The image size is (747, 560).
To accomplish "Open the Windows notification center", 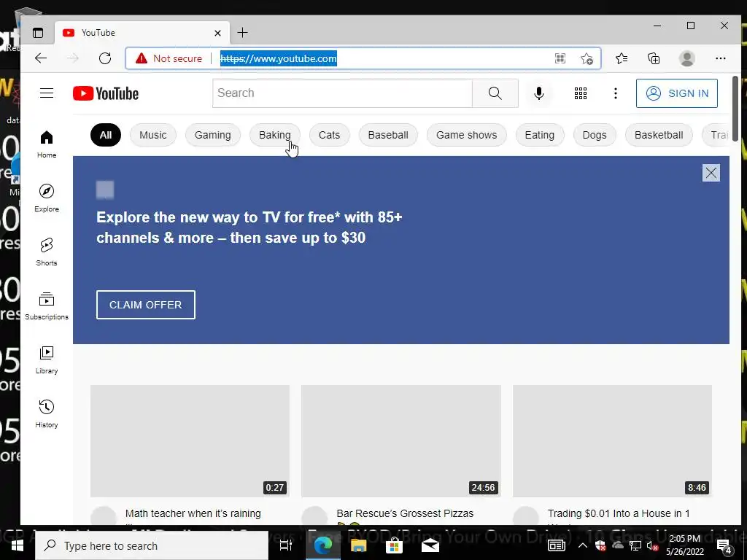I will point(724,545).
